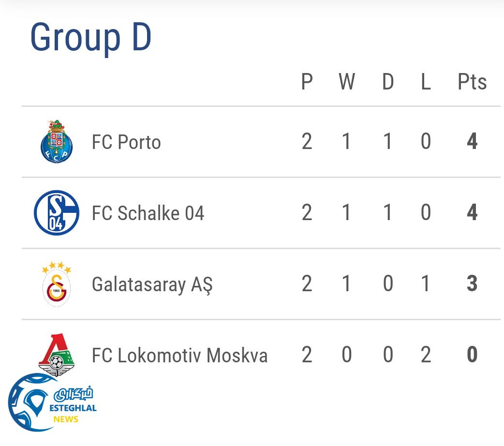This screenshot has width=504, height=446.
Task: Click the P column header
Action: tap(307, 82)
